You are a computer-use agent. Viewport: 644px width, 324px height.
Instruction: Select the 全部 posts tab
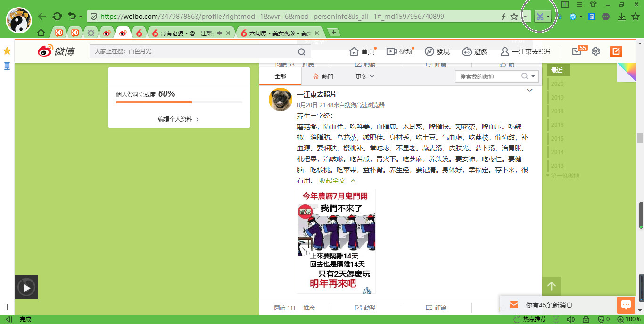click(x=280, y=76)
